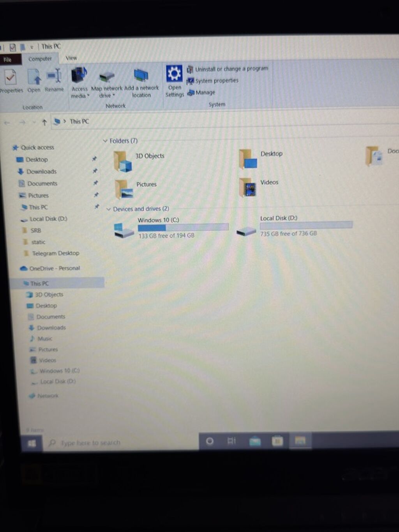399x532 pixels.
Task: Select OneDrive - Personal in navigation pane
Action: (x=54, y=269)
